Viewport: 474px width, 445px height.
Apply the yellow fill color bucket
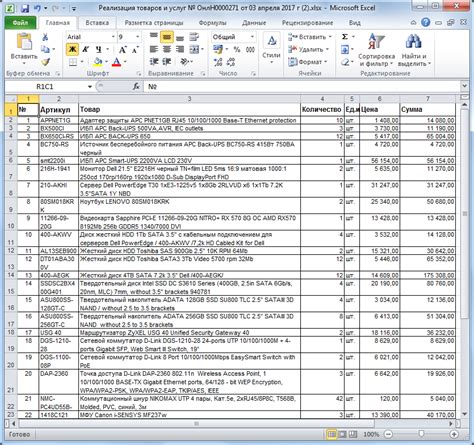[98, 62]
